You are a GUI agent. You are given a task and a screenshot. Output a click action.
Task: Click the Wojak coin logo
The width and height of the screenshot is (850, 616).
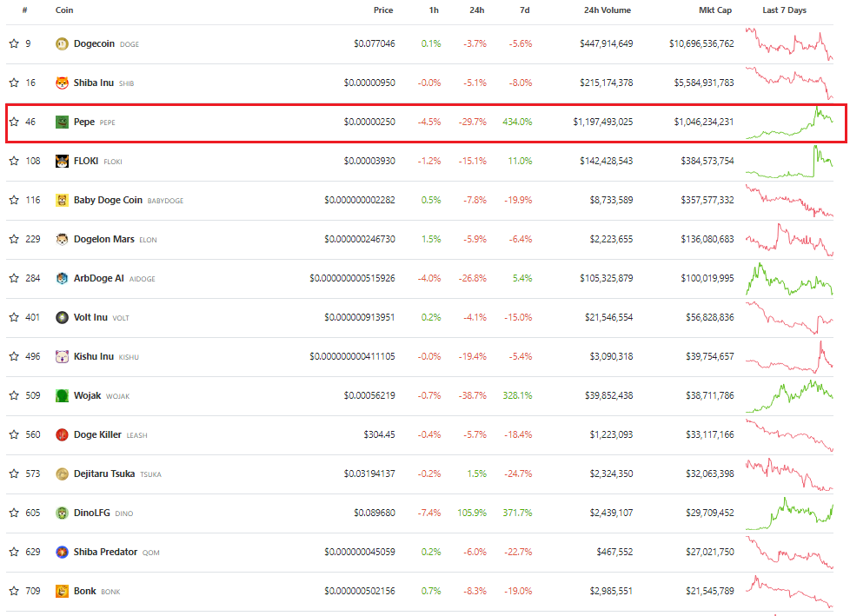pos(63,395)
